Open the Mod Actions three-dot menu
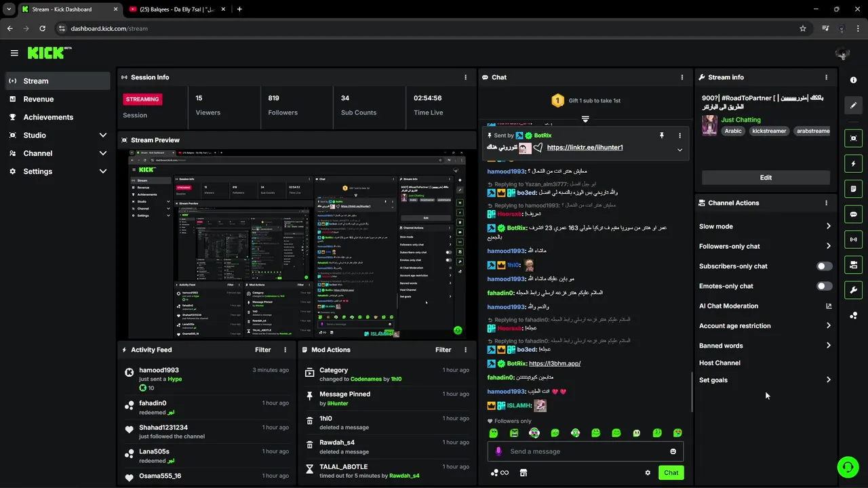The width and height of the screenshot is (868, 488). point(465,350)
